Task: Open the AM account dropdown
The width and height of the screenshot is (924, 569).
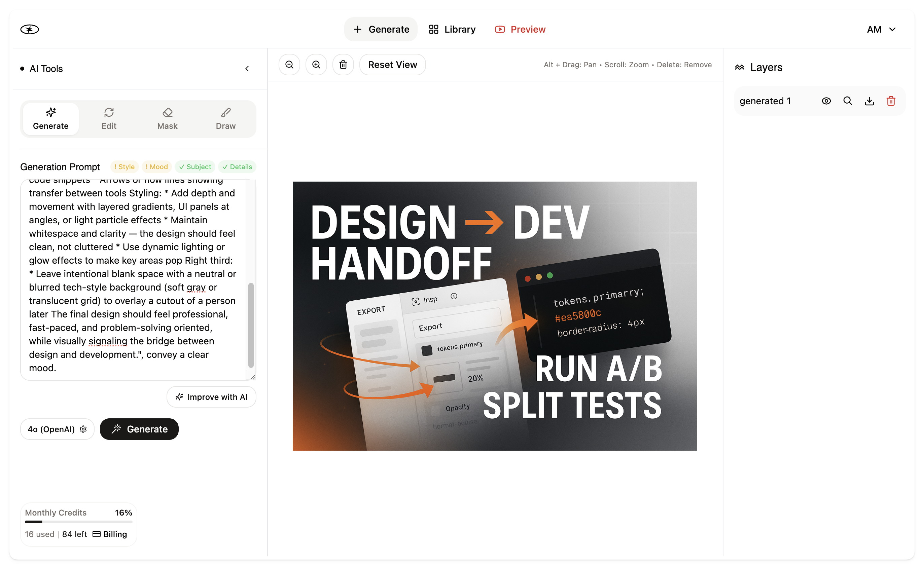Action: click(881, 29)
